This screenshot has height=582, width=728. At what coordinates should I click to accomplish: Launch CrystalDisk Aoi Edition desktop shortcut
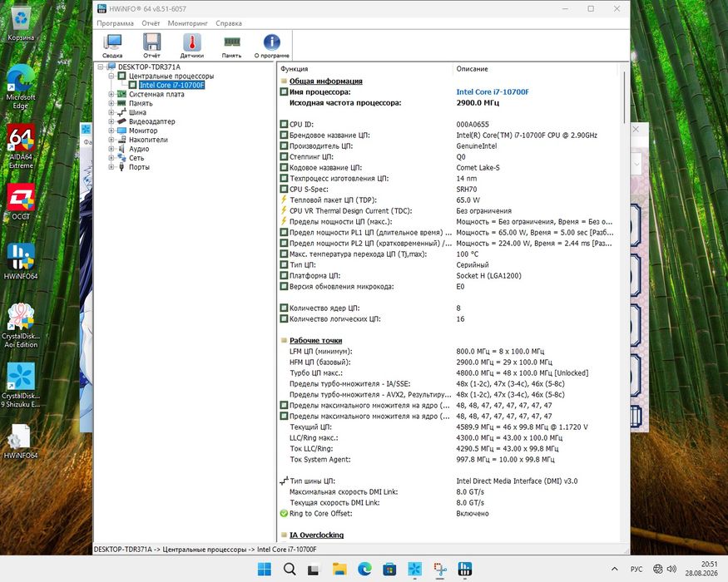click(x=21, y=326)
